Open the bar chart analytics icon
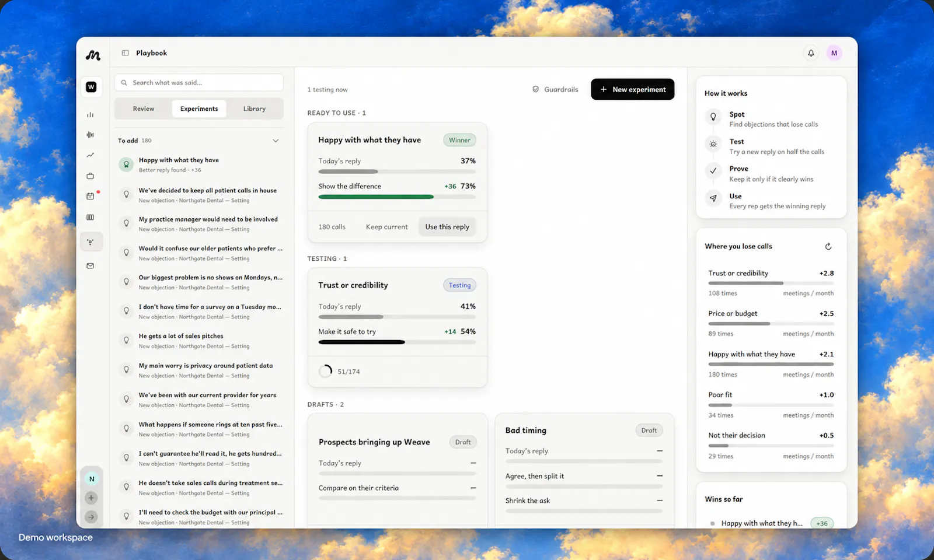 click(x=90, y=114)
